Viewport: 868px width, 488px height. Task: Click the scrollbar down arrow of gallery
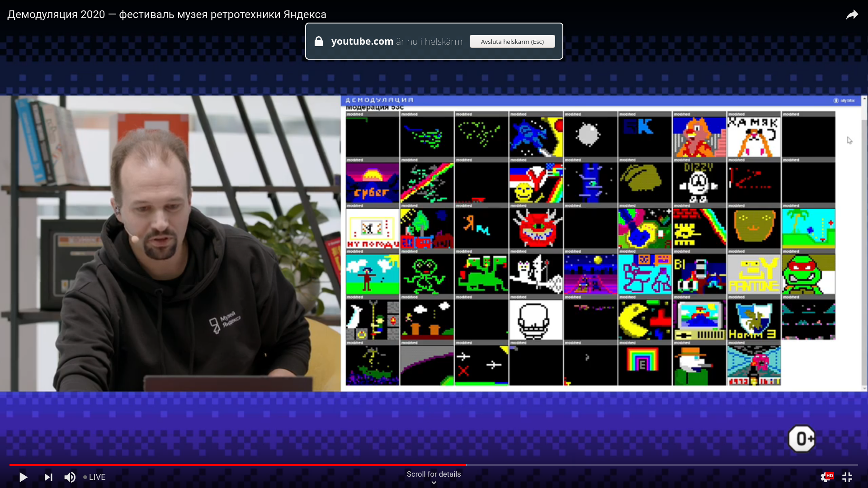pos(864,388)
